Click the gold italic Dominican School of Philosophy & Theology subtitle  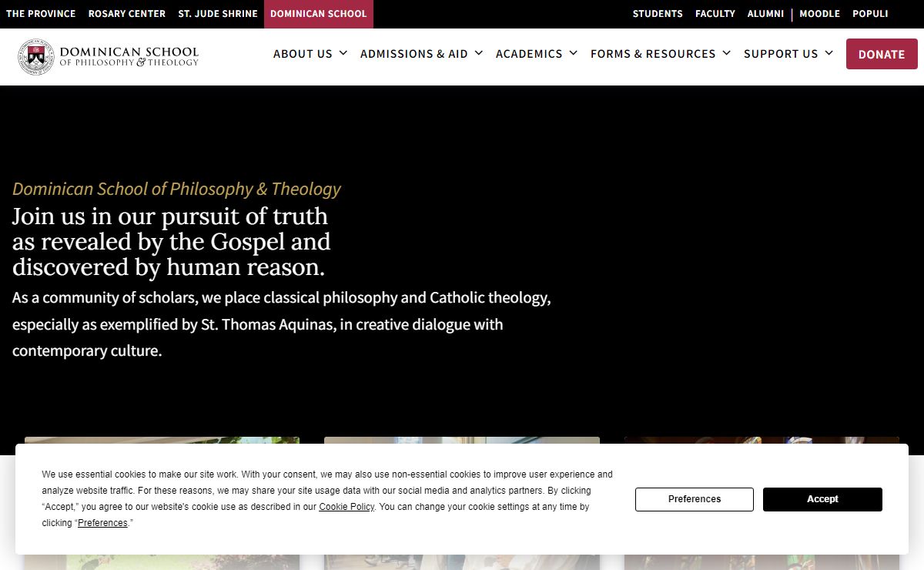pyautogui.click(x=176, y=189)
